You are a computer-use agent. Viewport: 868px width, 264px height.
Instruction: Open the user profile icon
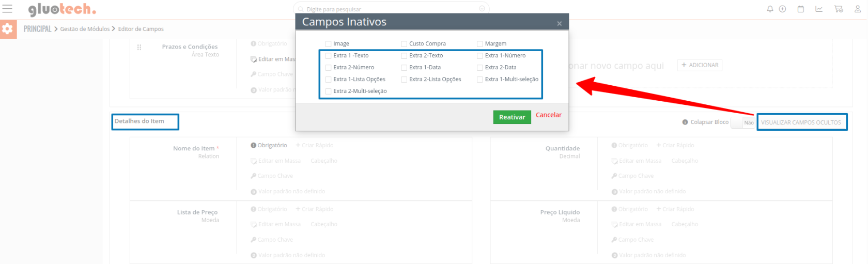pyautogui.click(x=857, y=9)
